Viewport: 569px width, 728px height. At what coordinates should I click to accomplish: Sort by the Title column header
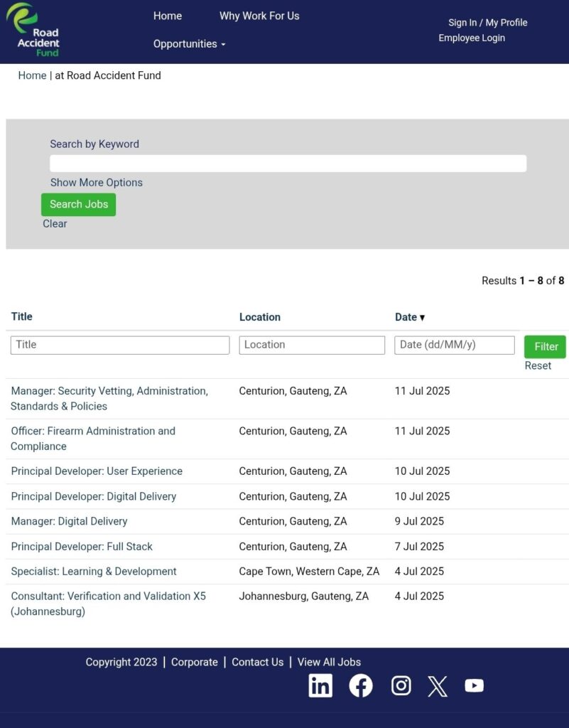click(x=22, y=316)
